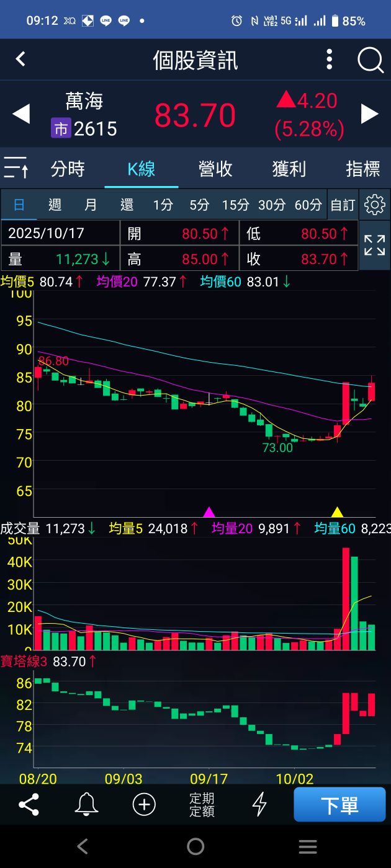Tap the 均量5 24,018 label
The height and width of the screenshot is (868, 391).
(154, 528)
